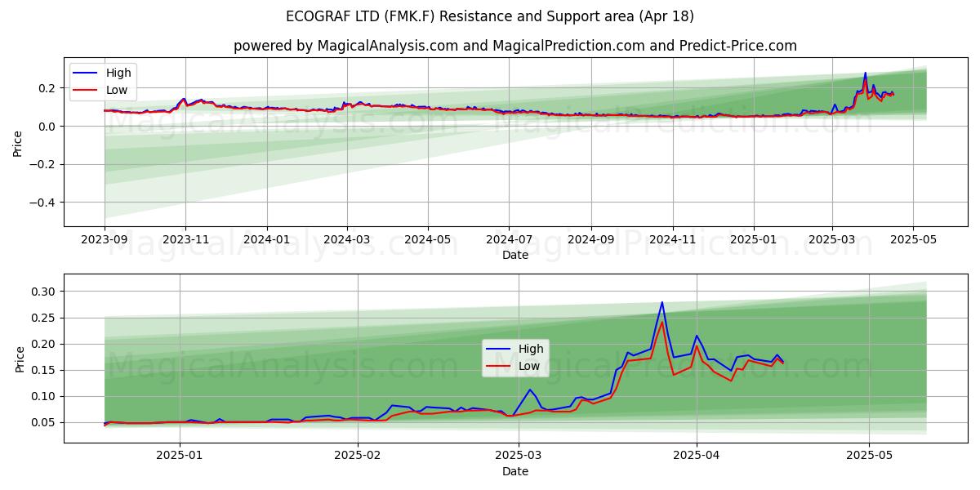This screenshot has height=490, width=980.
Task: Click the price peak in bottom chart
Action: pos(662,303)
